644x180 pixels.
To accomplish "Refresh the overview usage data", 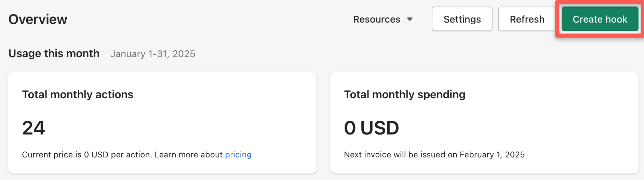I will [527, 19].
